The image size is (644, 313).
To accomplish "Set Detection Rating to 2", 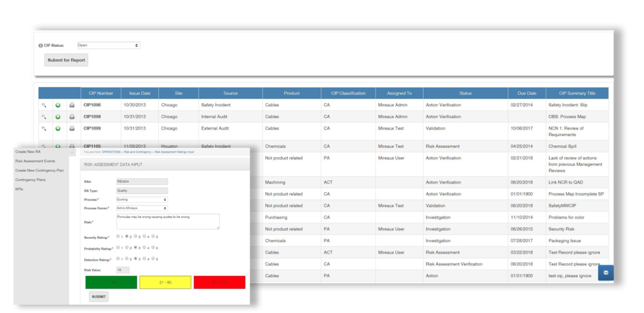I will point(127,258).
